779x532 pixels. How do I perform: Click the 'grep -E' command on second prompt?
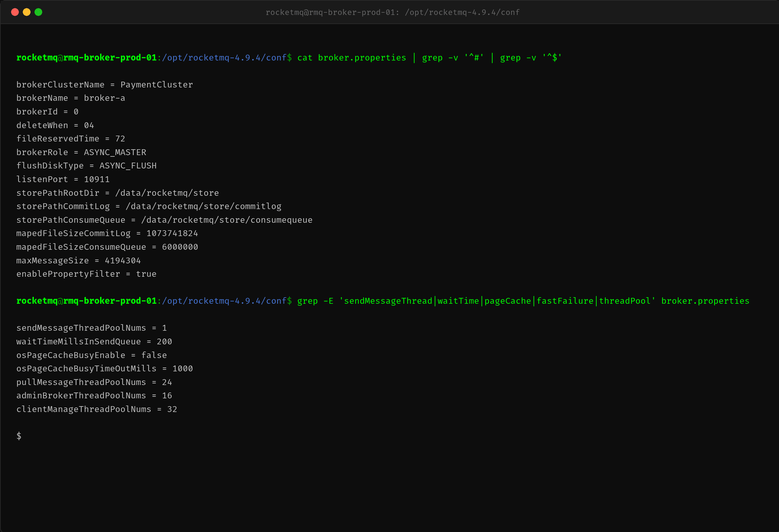pyautogui.click(x=523, y=301)
